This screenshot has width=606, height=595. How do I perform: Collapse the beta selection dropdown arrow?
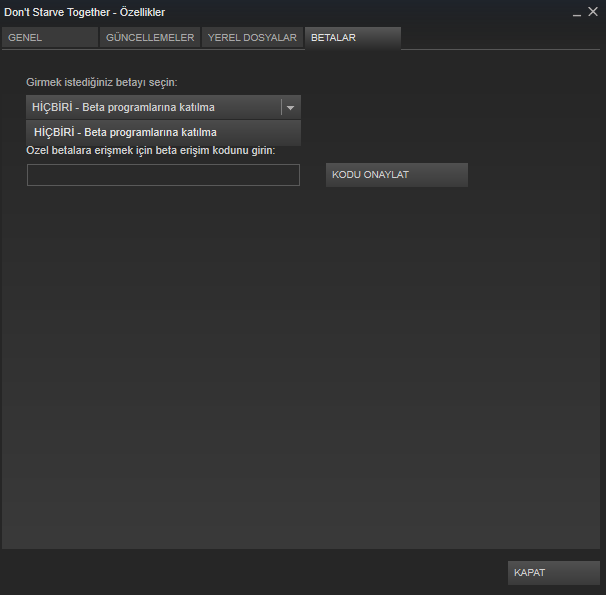coord(291,107)
